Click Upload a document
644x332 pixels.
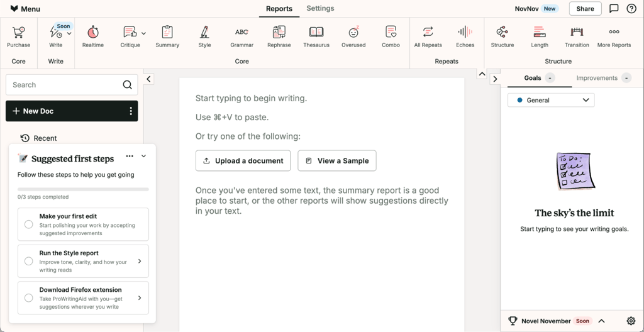243,161
